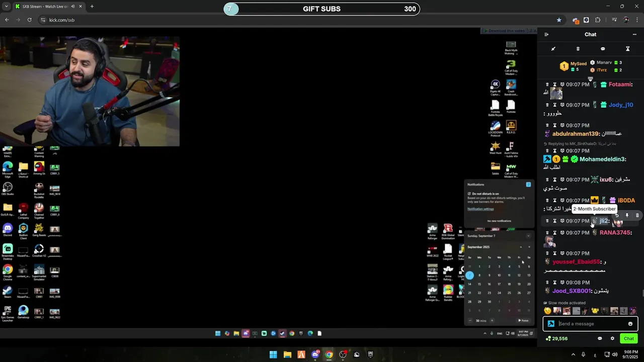Click iTvrz in the gift leaderboard

[602, 70]
